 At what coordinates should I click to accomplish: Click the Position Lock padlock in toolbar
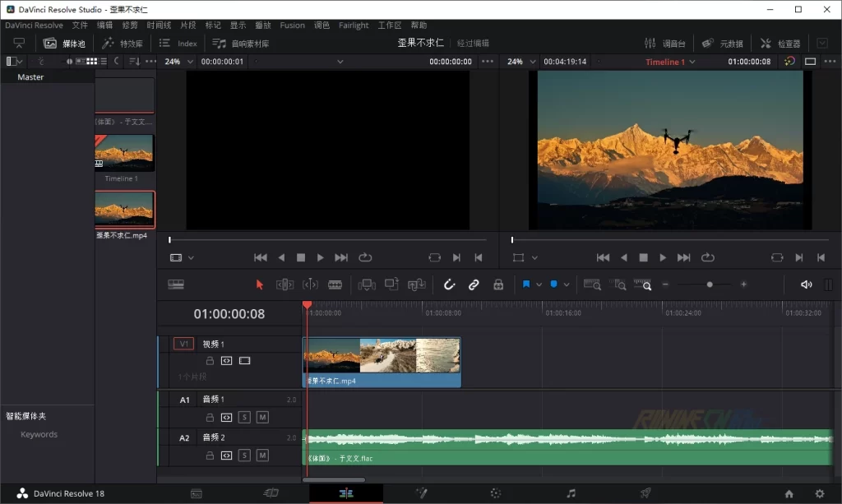[497, 284]
